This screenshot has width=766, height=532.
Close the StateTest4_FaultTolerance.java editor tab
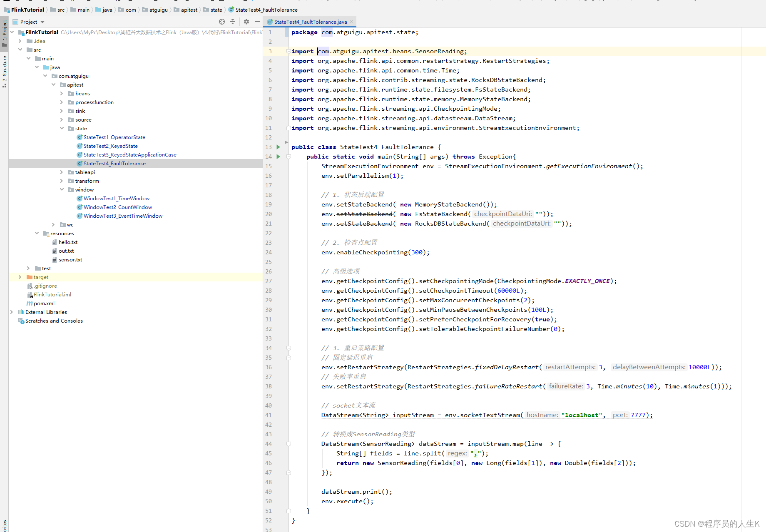pos(351,22)
